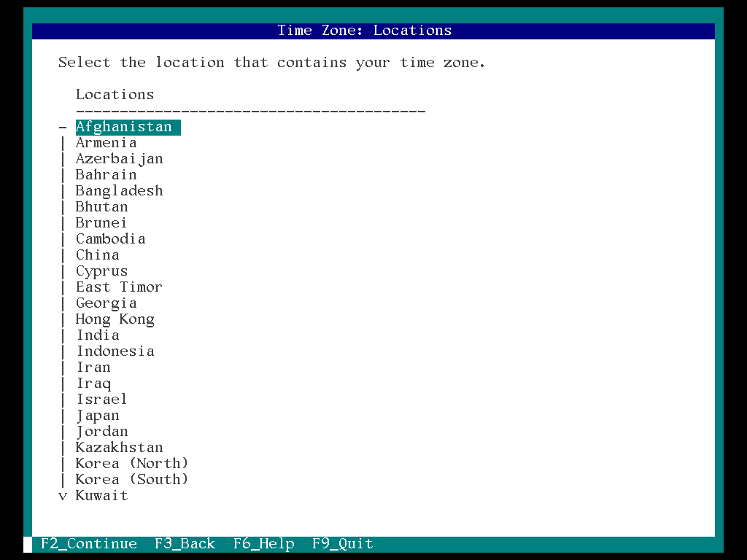This screenshot has width=747, height=560.
Task: Select Armenia from the list
Action: click(x=107, y=143)
